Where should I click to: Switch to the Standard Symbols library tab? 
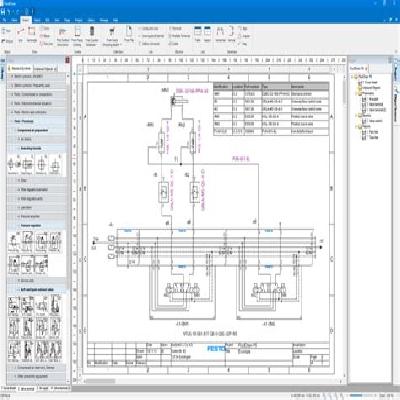click(x=21, y=69)
